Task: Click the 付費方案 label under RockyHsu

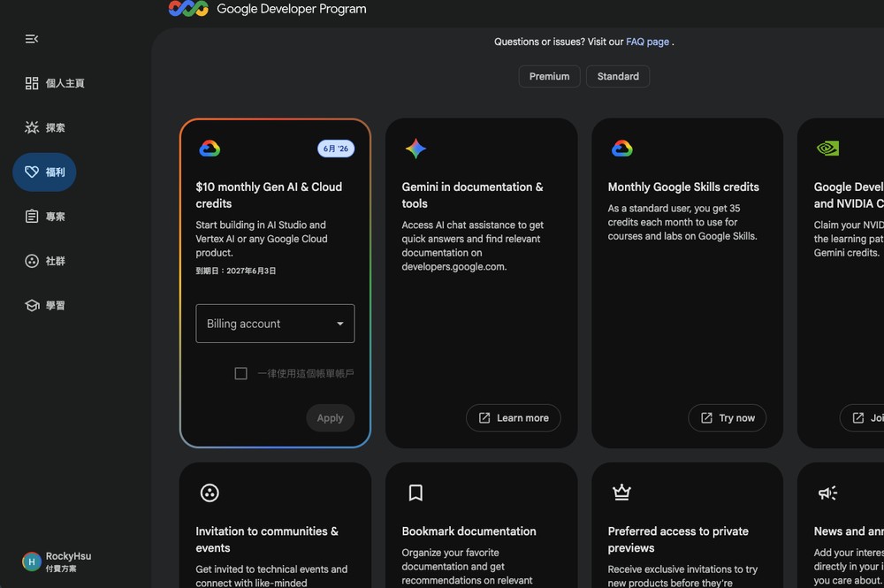Action: coord(61,569)
